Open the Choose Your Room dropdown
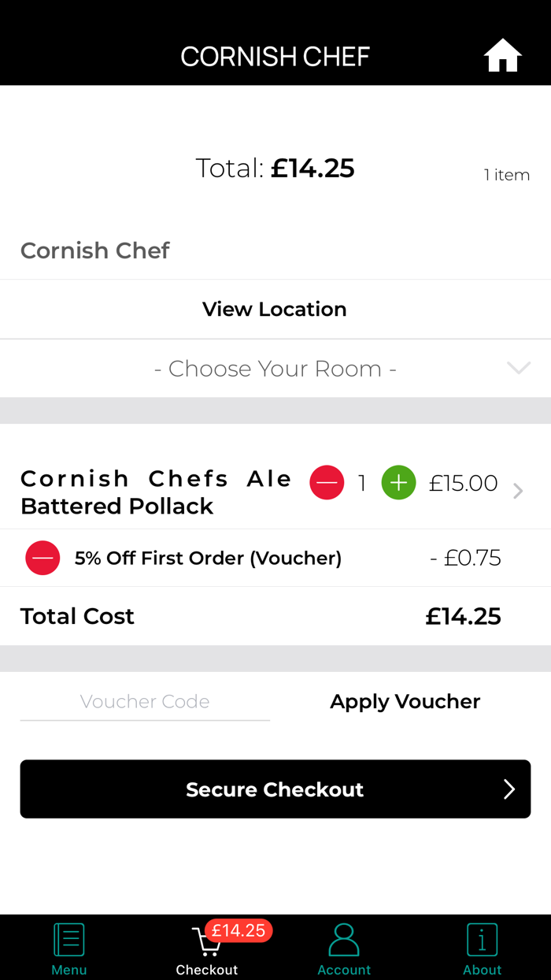Viewport: 551px width, 980px height. click(275, 368)
